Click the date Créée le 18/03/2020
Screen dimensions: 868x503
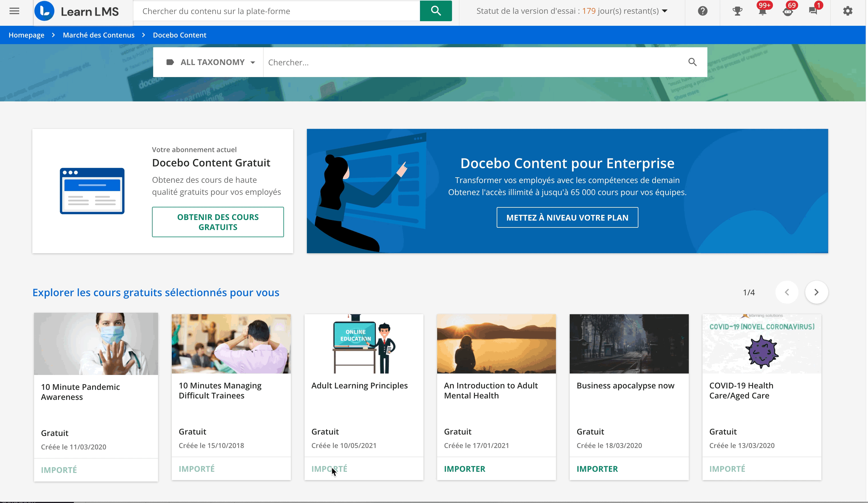tap(609, 446)
